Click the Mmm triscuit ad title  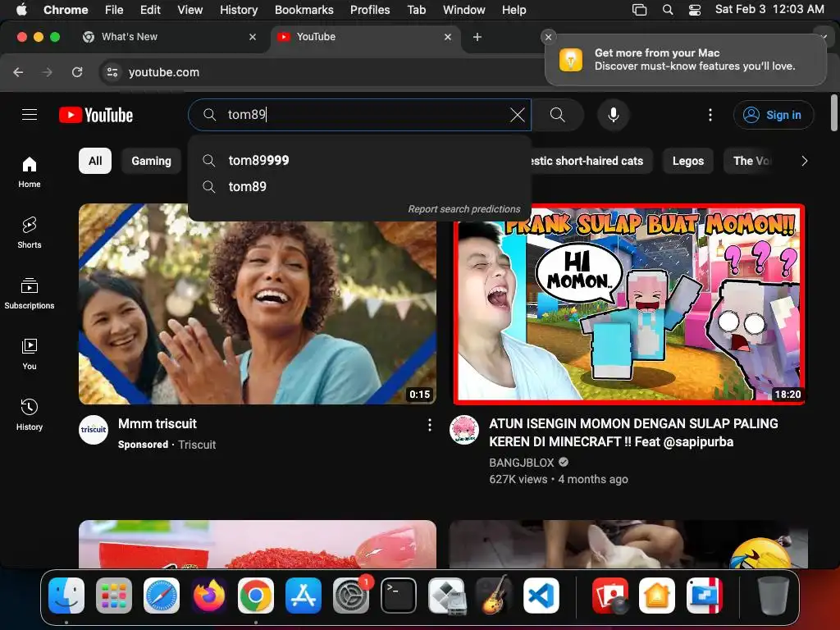(157, 424)
